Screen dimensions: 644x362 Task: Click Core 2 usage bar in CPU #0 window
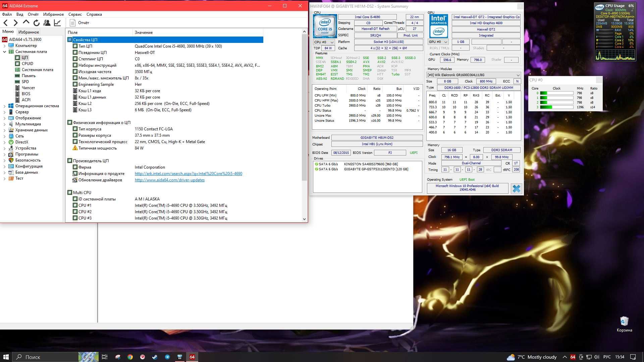(x=556, y=103)
